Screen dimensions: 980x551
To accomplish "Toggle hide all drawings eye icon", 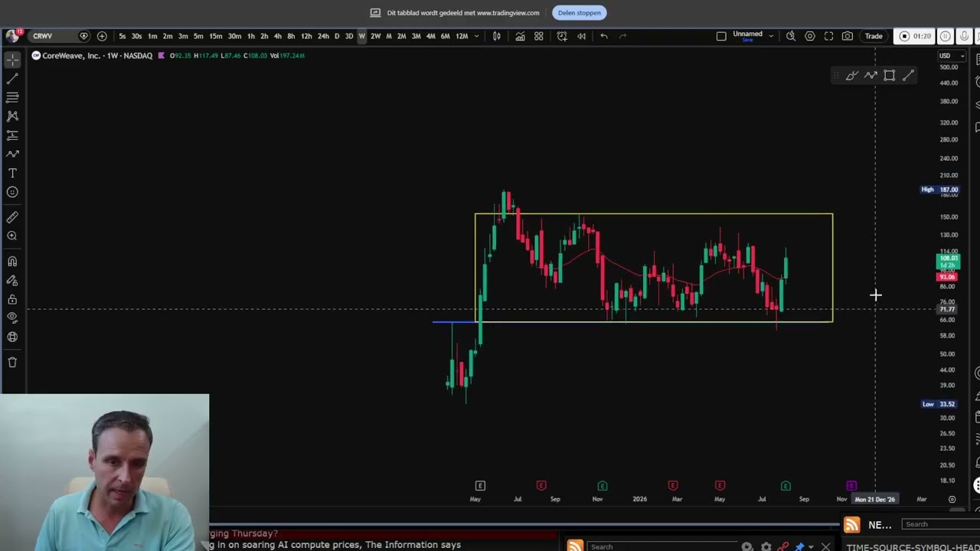I will coord(12,318).
